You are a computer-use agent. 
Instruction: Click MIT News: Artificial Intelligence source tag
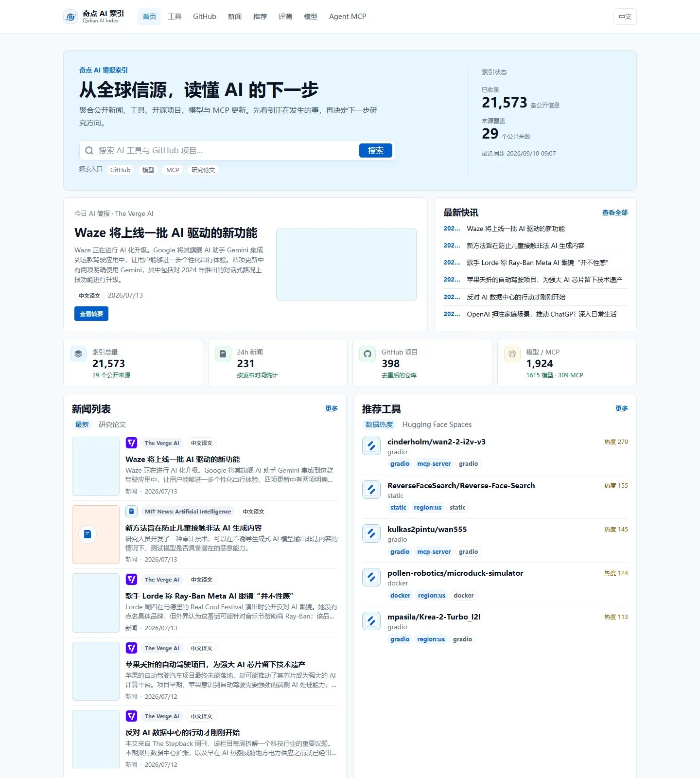pos(188,512)
